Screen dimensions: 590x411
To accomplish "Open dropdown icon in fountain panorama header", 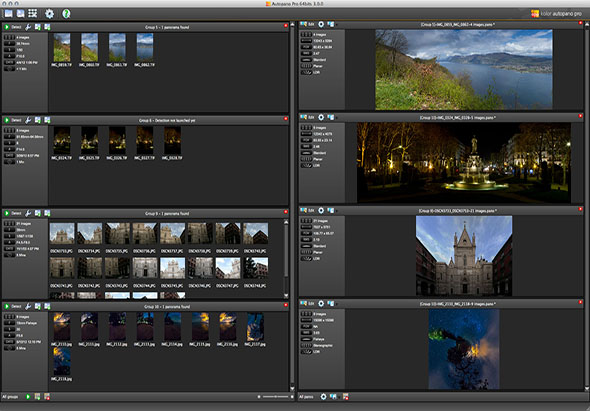I will coord(331,117).
